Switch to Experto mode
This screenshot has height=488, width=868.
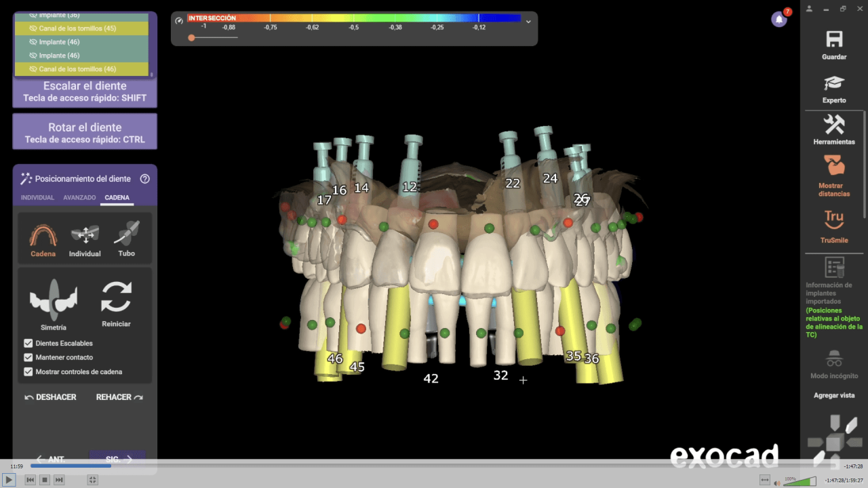coord(834,89)
